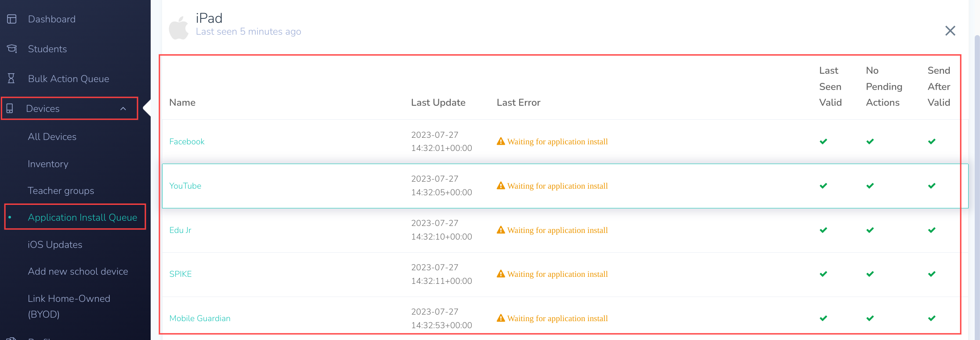Open Add new school device

pos(78,271)
